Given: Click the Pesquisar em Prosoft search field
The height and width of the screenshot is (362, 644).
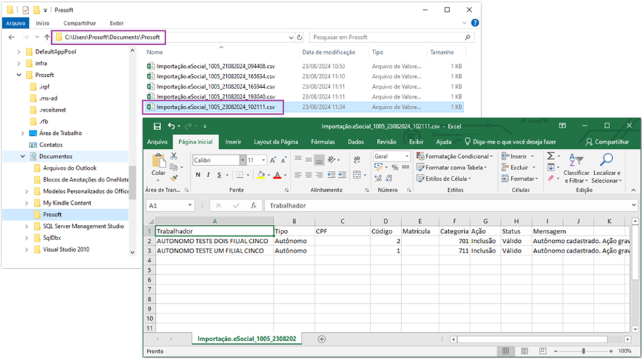Looking at the screenshot, I should 392,37.
